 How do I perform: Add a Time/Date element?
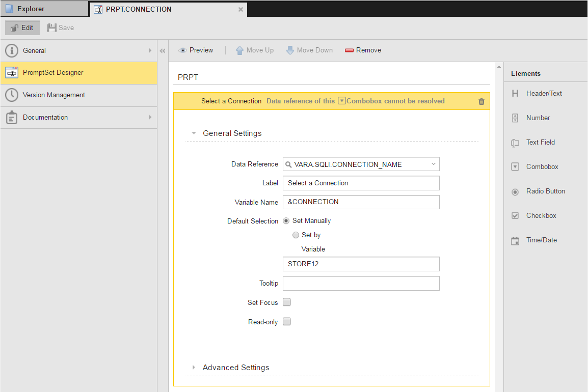click(x=541, y=240)
